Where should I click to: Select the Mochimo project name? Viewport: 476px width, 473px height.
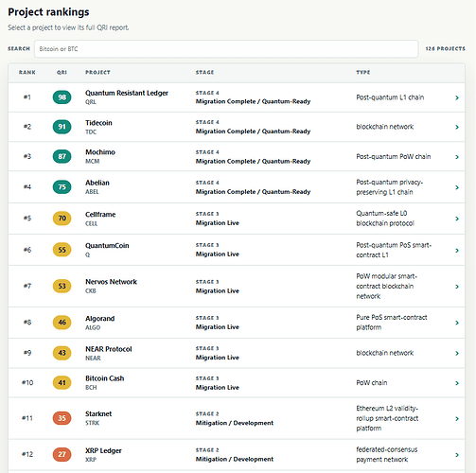click(x=100, y=152)
